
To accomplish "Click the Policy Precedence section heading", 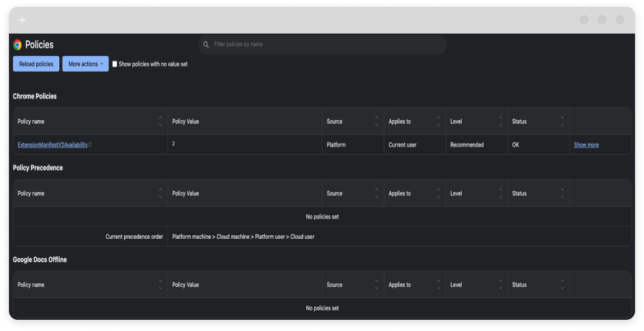I will tap(38, 168).
